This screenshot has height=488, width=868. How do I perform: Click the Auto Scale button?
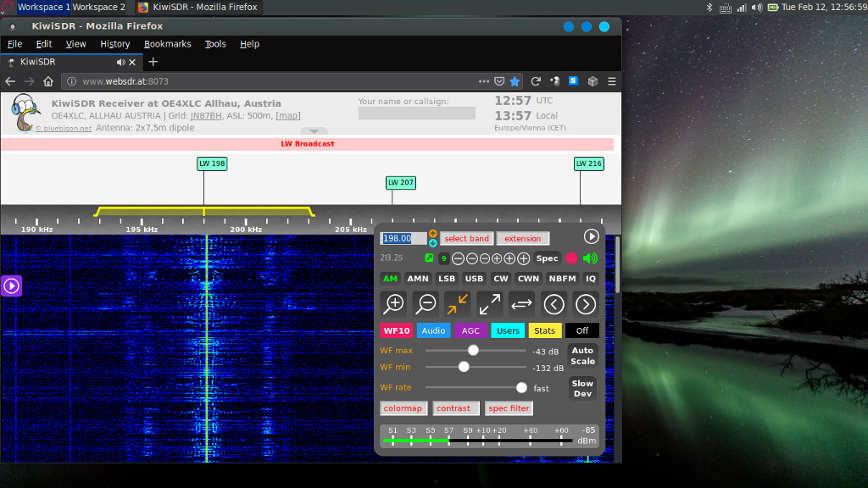pos(582,356)
